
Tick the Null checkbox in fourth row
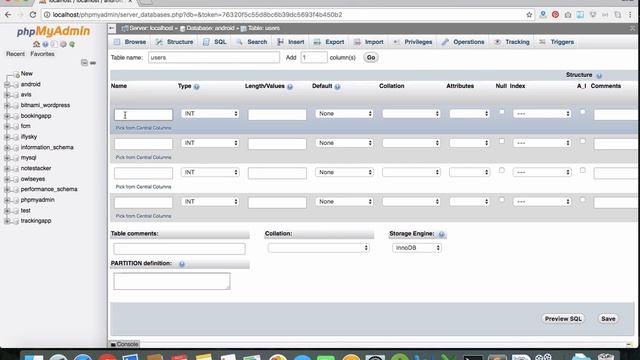[x=502, y=200]
